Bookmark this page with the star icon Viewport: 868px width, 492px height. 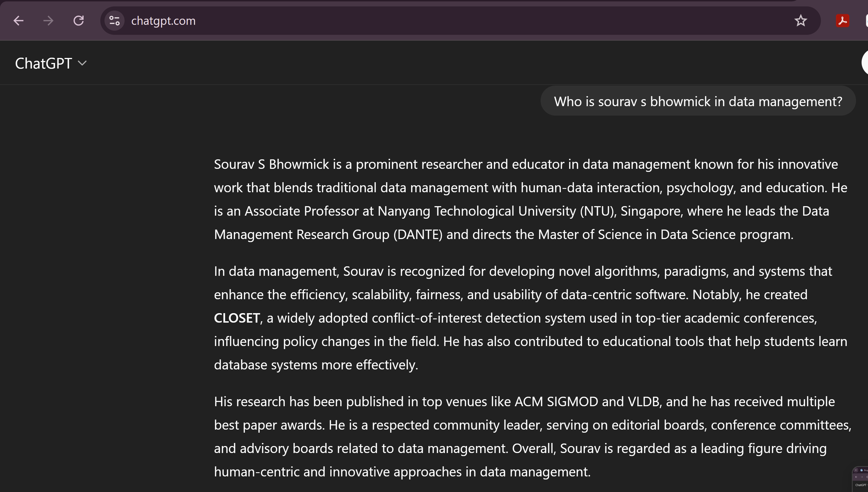800,21
